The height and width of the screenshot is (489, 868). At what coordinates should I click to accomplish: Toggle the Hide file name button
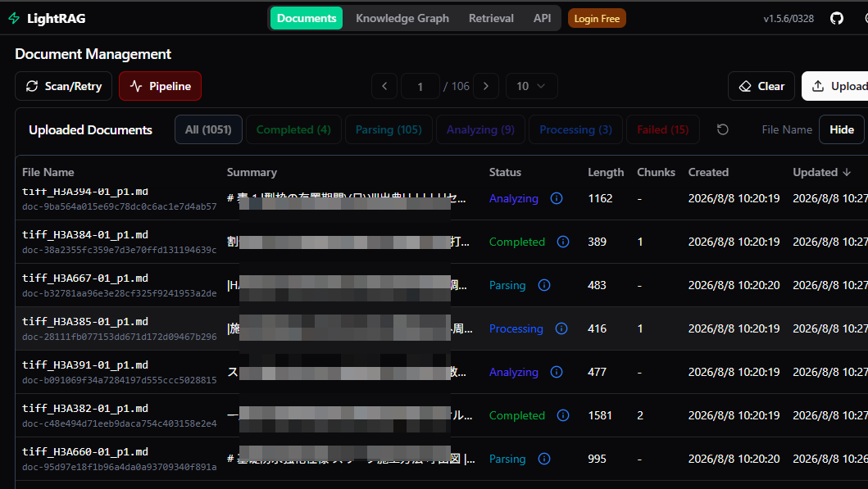click(842, 129)
